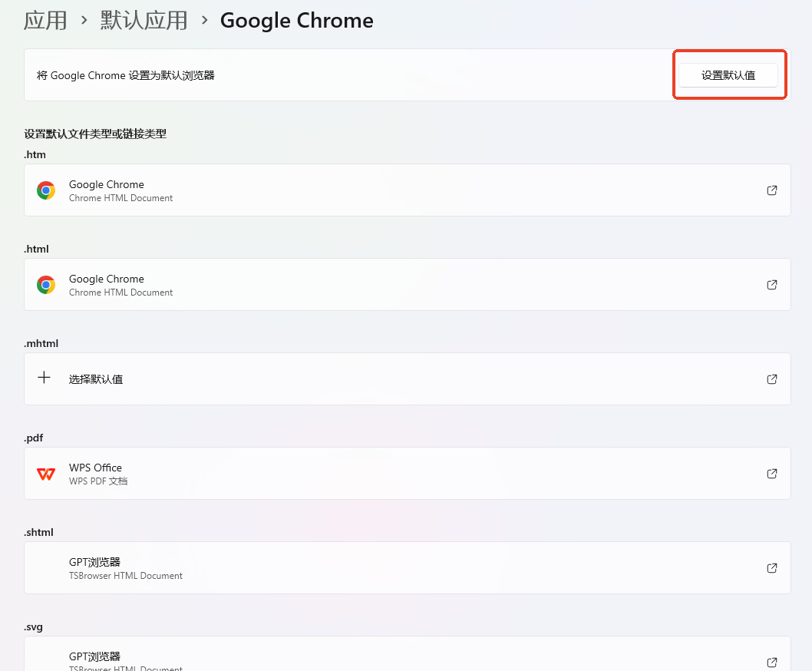Click '将 Google Chrome 设置为默认浏览器' text
This screenshot has height=671, width=812.
pyautogui.click(x=125, y=75)
